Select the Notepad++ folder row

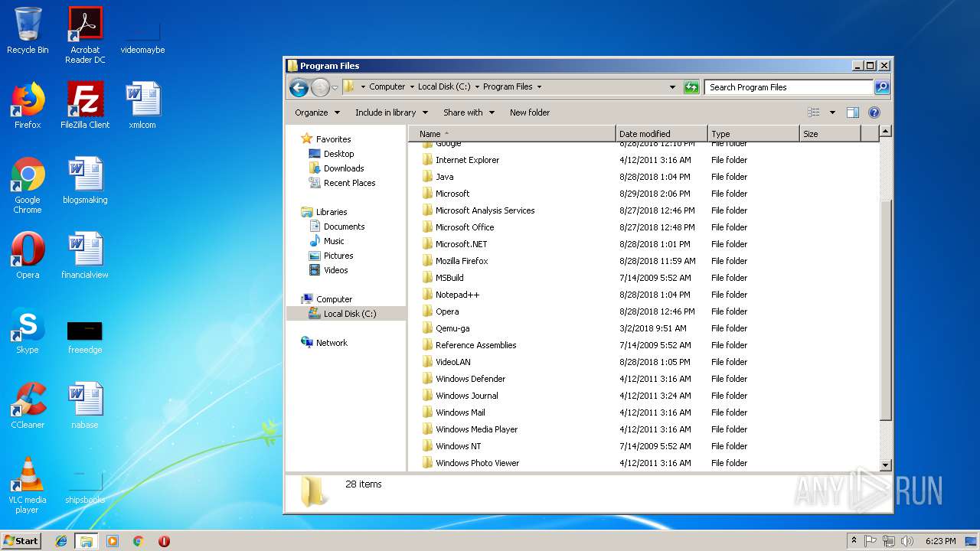coord(643,295)
